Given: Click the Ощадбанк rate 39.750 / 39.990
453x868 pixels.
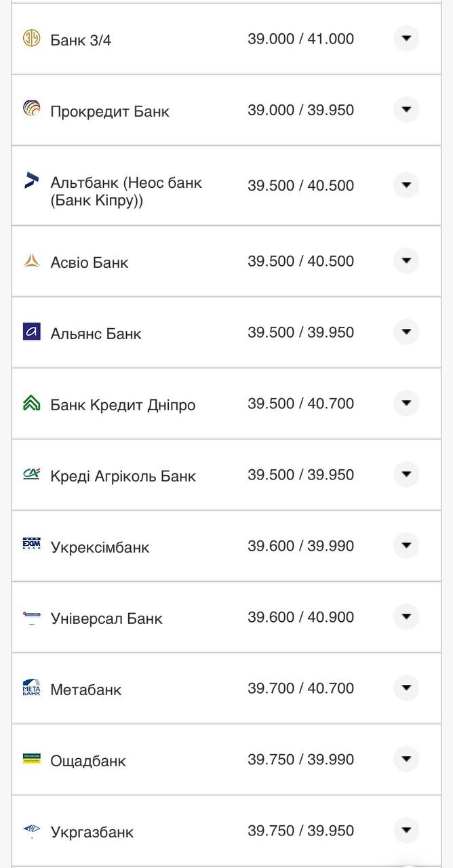Looking at the screenshot, I should coord(300,759).
